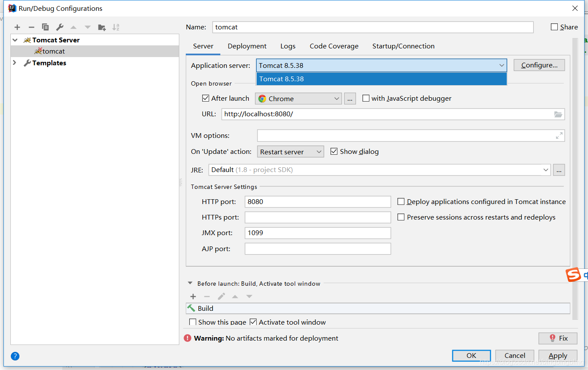Check the Show this page option
Screen dimensions: 588x370
pos(193,322)
